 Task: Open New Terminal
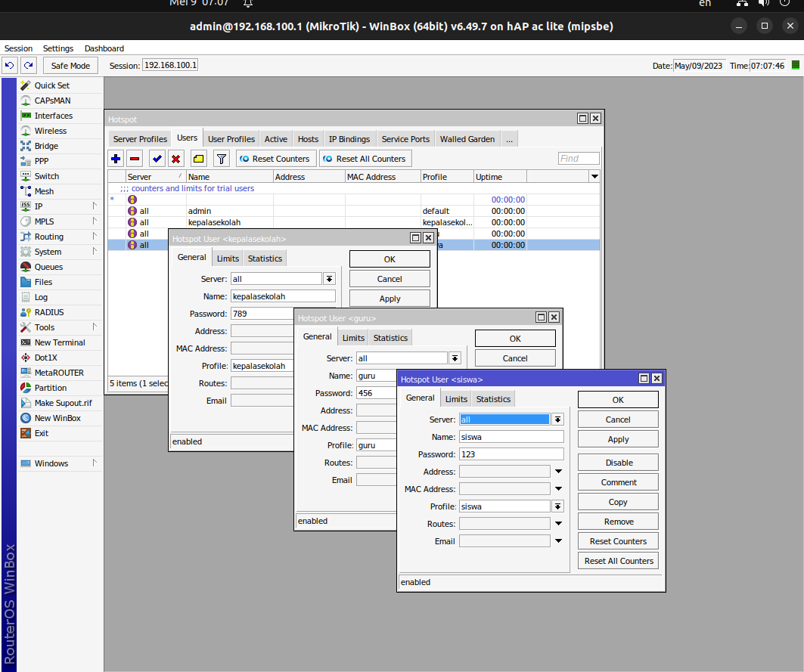click(61, 342)
